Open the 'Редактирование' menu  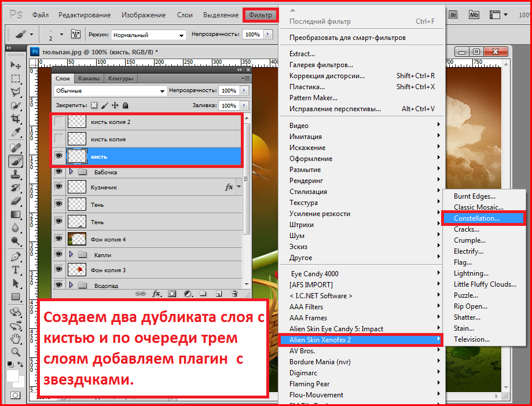[85, 15]
